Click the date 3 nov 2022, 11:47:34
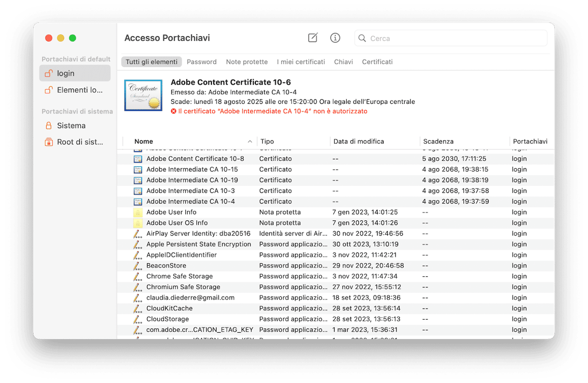Image resolution: width=588 pixels, height=383 pixels. point(365,276)
